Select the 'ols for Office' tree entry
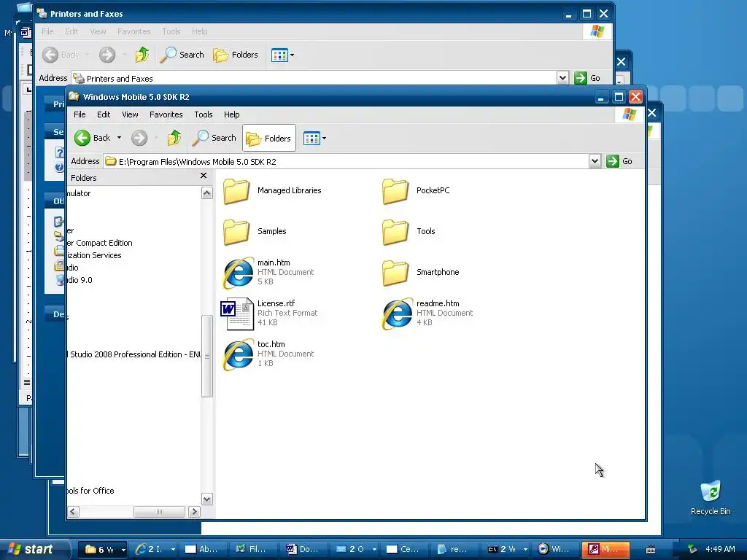This screenshot has width=747, height=560. pyautogui.click(x=90, y=491)
